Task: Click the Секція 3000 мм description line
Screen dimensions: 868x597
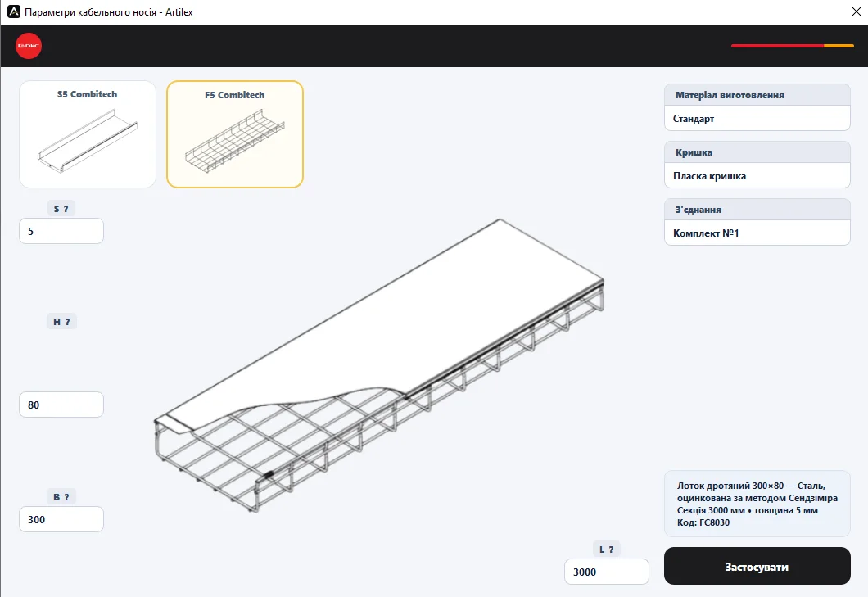Action: (x=747, y=510)
